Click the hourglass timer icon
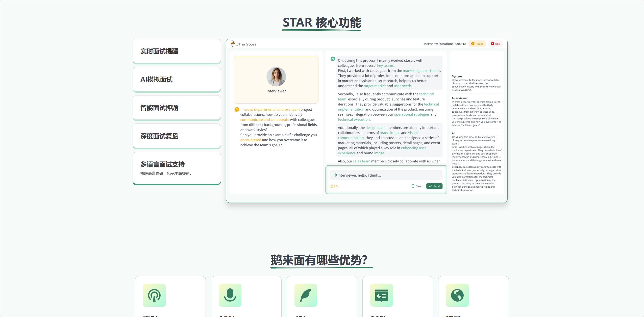This screenshot has width=644, height=317. [332, 186]
